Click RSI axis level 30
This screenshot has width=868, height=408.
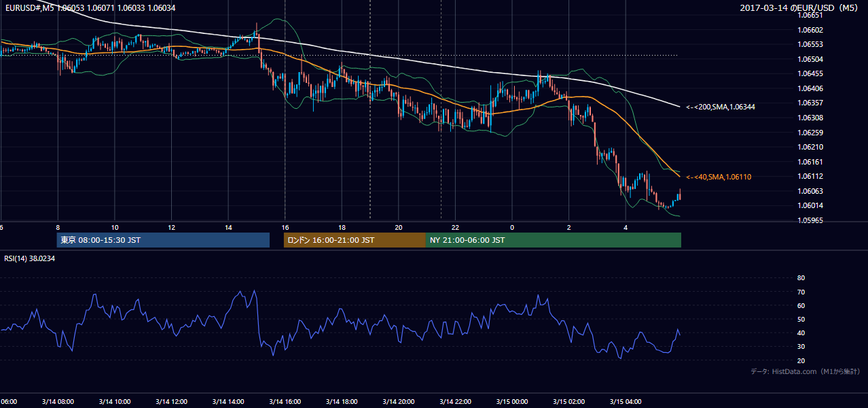801,347
